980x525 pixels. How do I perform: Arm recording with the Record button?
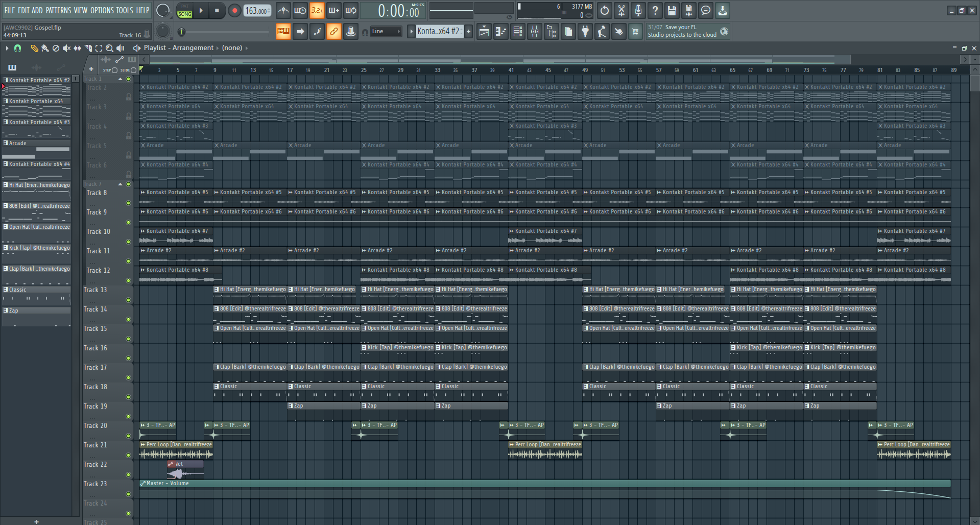234,11
